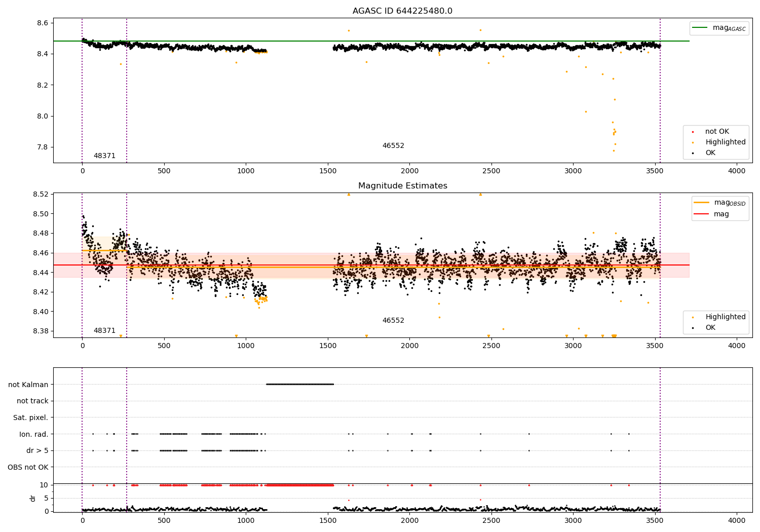Select y-axis tick 8.48 in middle panel
This screenshot has width=760, height=532.
pos(41,234)
